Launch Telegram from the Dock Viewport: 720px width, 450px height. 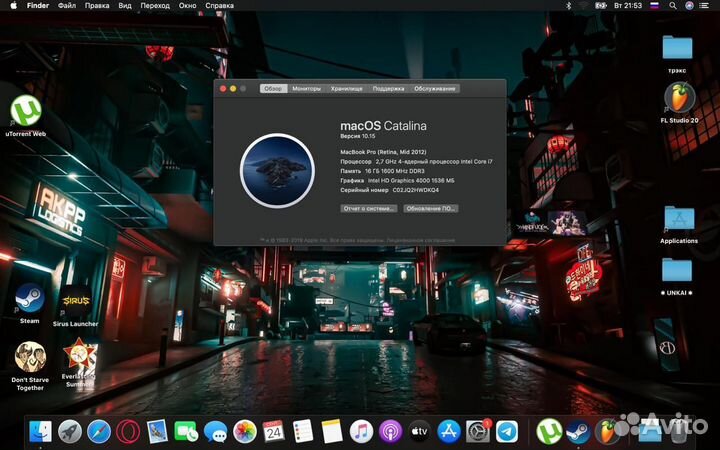pos(507,432)
